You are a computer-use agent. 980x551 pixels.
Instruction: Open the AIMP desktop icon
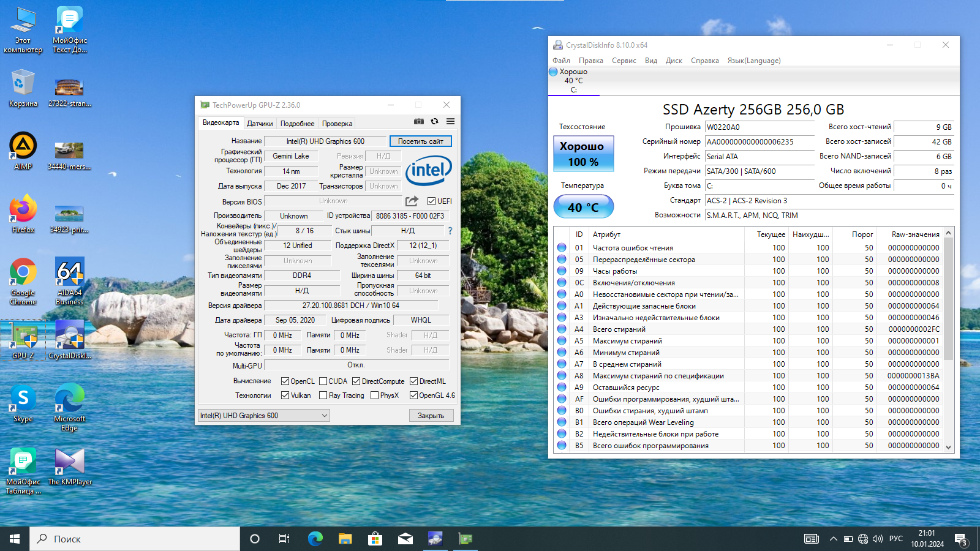click(23, 151)
